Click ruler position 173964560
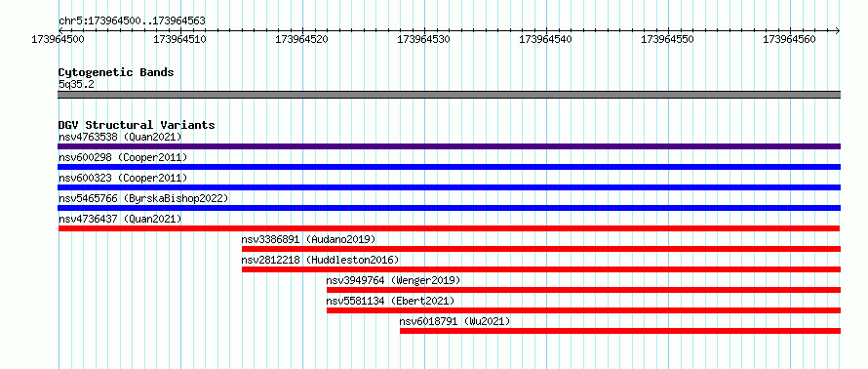This screenshot has width=868, height=369. 790,40
